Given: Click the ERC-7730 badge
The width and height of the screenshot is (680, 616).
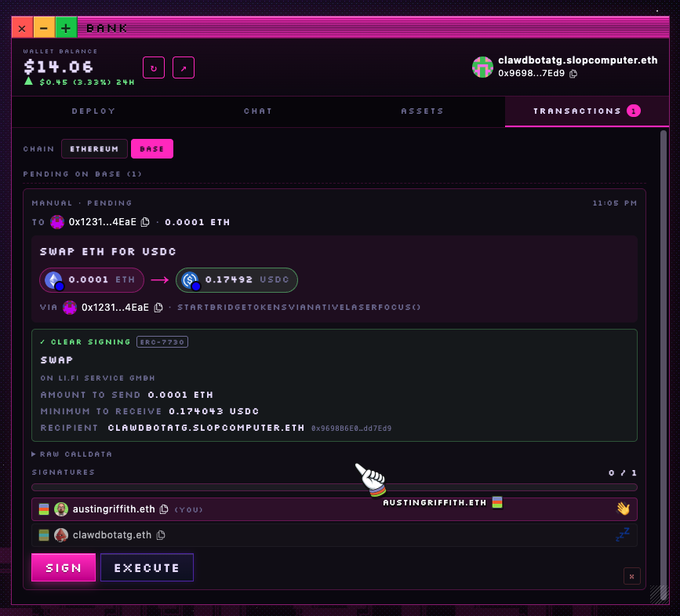Looking at the screenshot, I should (x=162, y=342).
